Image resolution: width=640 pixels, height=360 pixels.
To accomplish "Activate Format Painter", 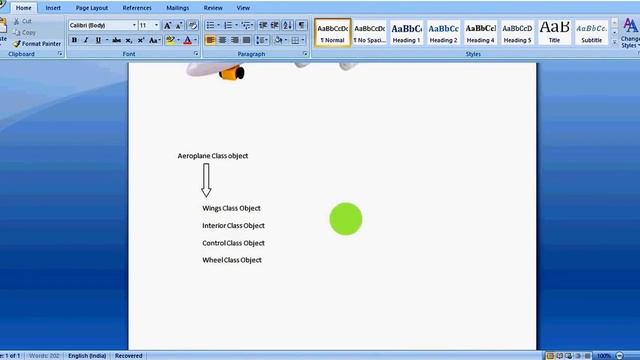I will click(x=37, y=43).
